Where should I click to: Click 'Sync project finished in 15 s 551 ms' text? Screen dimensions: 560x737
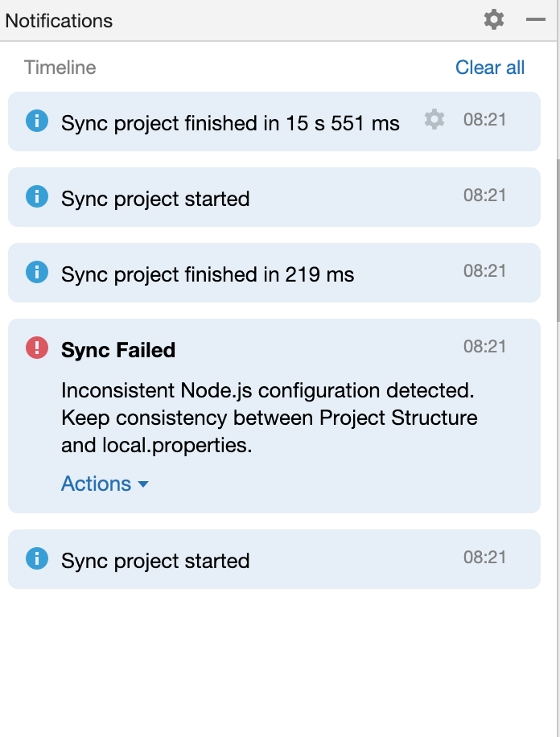(230, 123)
